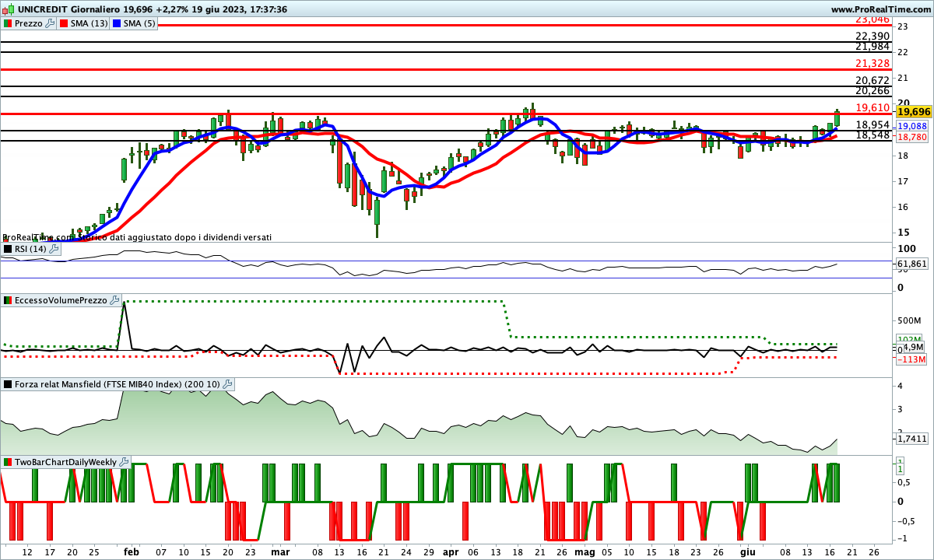Click the 500M volume axis label

(910, 320)
